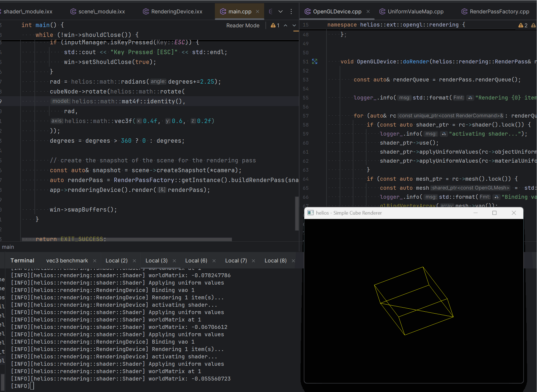
Task: Jump to the next highlighted problem arrow
Action: pos(294,25)
